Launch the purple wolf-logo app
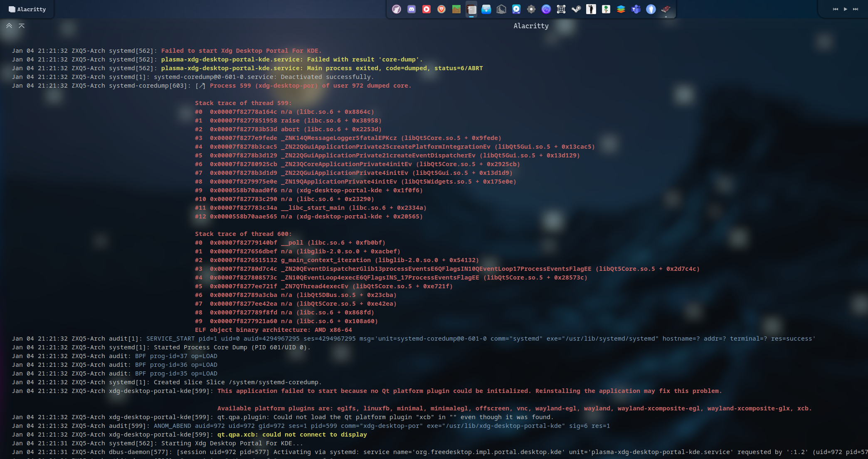This screenshot has height=459, width=868. click(x=397, y=9)
